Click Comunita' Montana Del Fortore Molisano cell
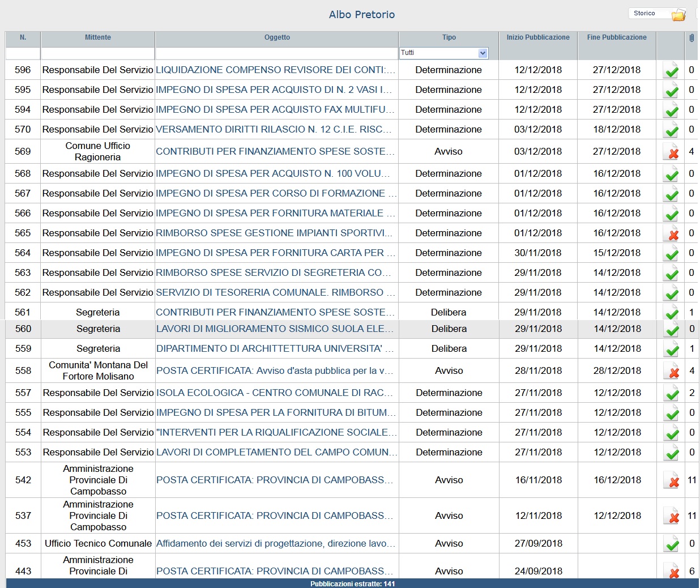 pos(99,370)
